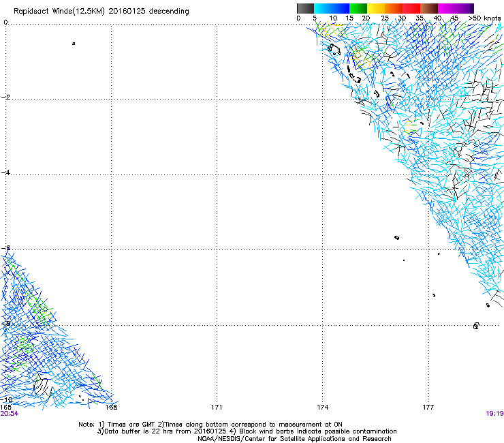Pick the brown 35-40 knots color segment
The height and width of the screenshot is (443, 504).
tap(429, 8)
